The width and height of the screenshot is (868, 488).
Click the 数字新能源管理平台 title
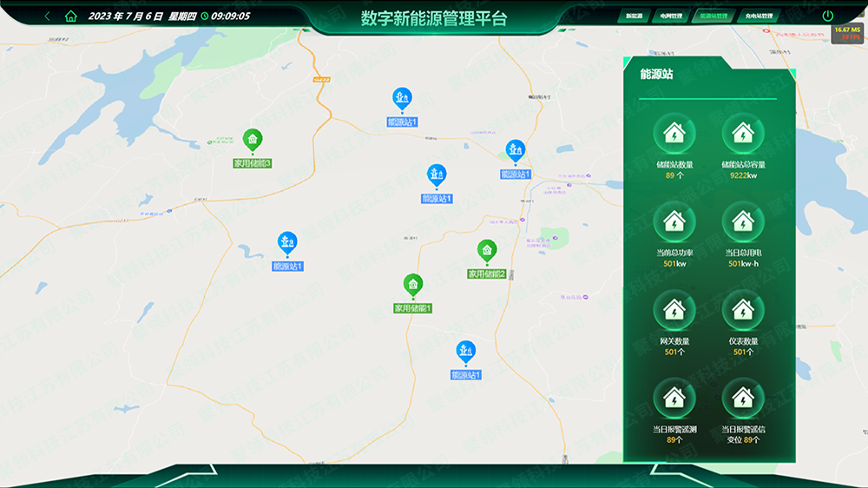(x=434, y=18)
